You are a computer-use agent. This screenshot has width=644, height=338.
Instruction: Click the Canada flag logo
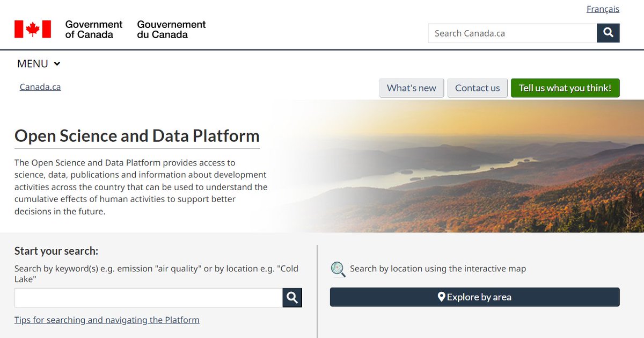[33, 29]
